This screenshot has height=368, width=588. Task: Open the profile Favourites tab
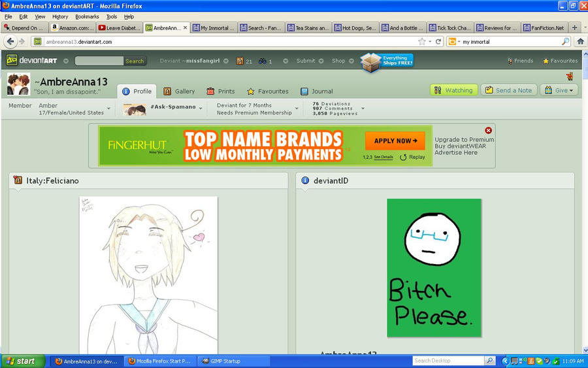pyautogui.click(x=268, y=91)
